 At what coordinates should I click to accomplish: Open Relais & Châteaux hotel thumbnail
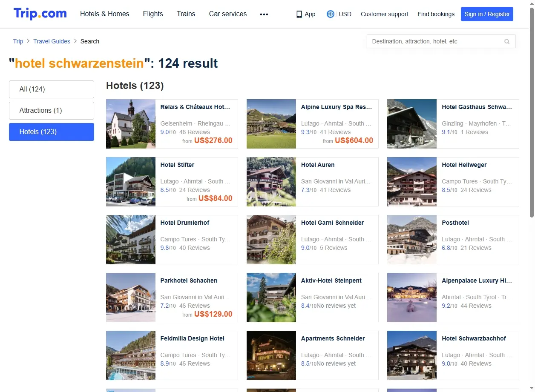(x=131, y=124)
